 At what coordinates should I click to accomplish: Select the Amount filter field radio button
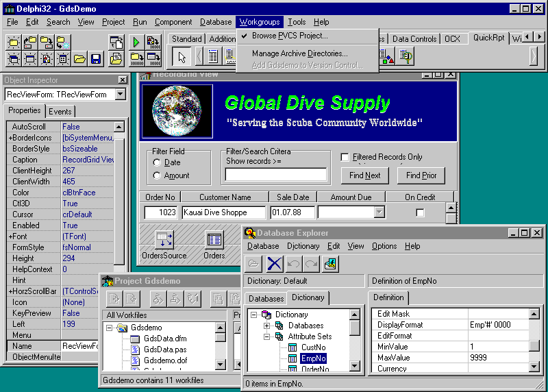click(x=158, y=175)
